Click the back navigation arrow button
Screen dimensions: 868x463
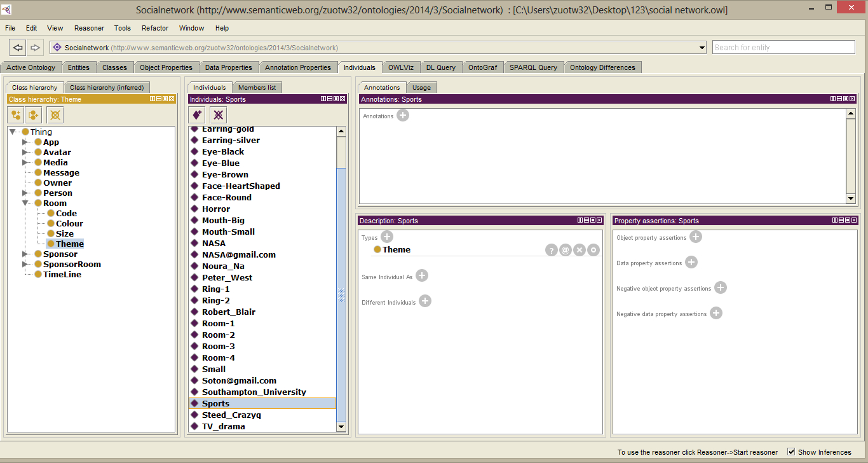[18, 48]
